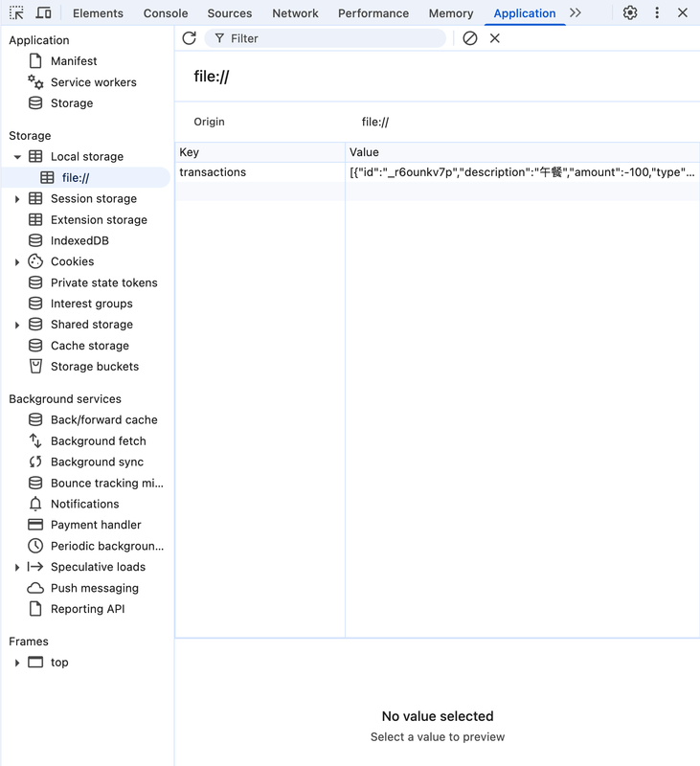Delete selected entry with X icon
The image size is (700, 766).
494,38
